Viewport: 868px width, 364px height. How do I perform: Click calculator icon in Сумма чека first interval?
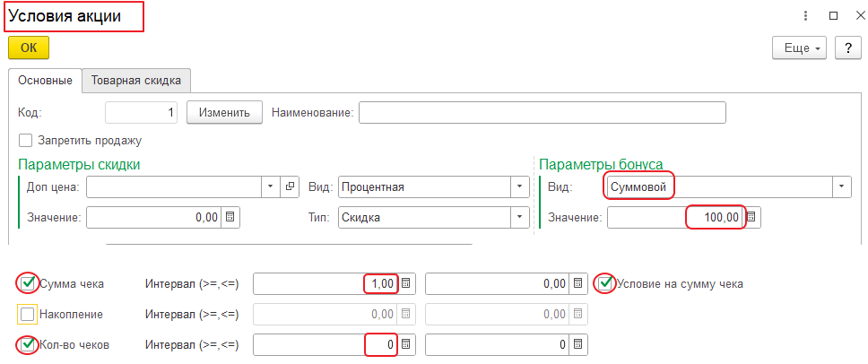coord(405,283)
